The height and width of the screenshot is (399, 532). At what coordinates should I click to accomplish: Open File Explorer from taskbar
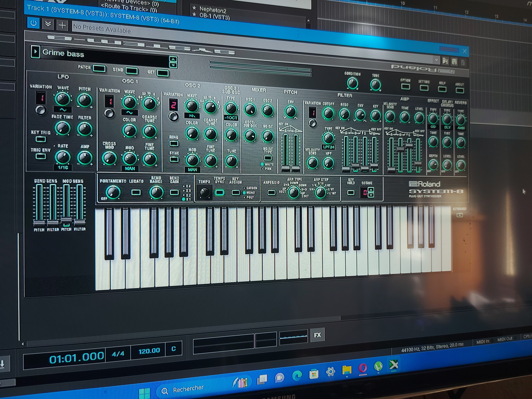[x=347, y=370]
